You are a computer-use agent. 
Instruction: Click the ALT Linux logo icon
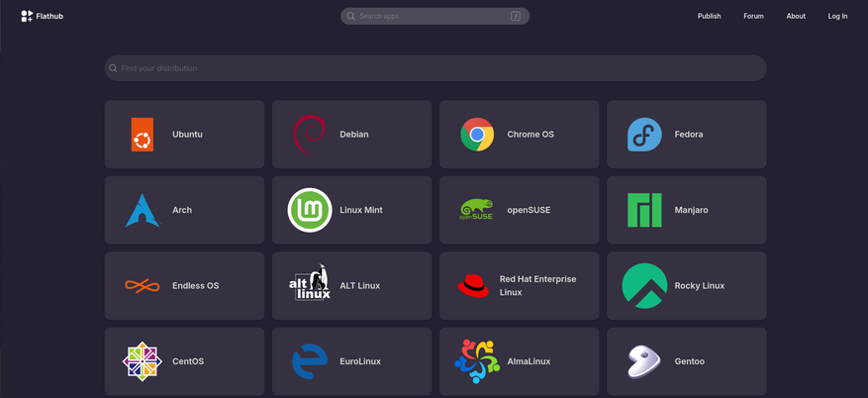(x=310, y=282)
